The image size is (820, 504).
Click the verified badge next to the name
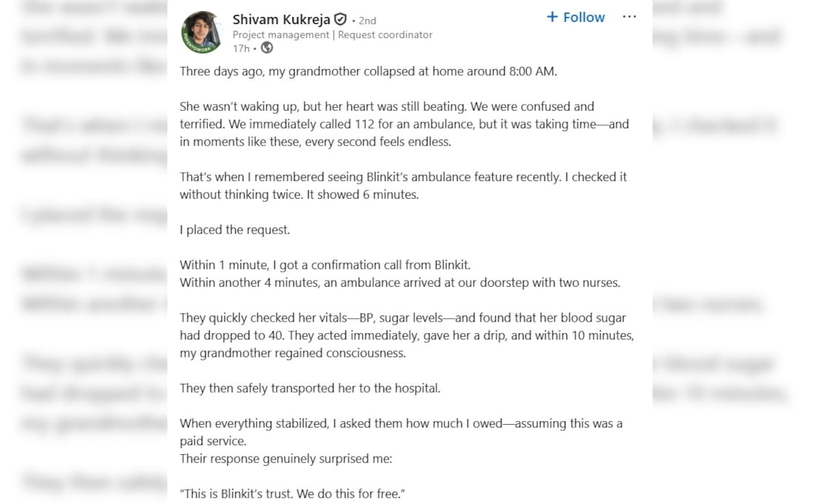pos(340,20)
